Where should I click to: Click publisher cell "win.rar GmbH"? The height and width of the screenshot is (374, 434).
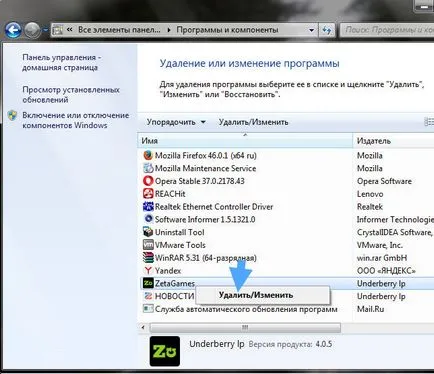382,258
